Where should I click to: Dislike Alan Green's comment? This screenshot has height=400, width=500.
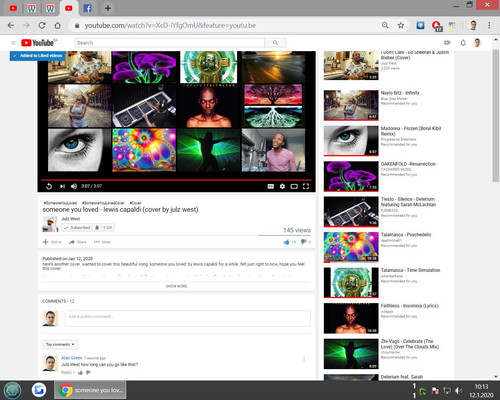[88, 373]
